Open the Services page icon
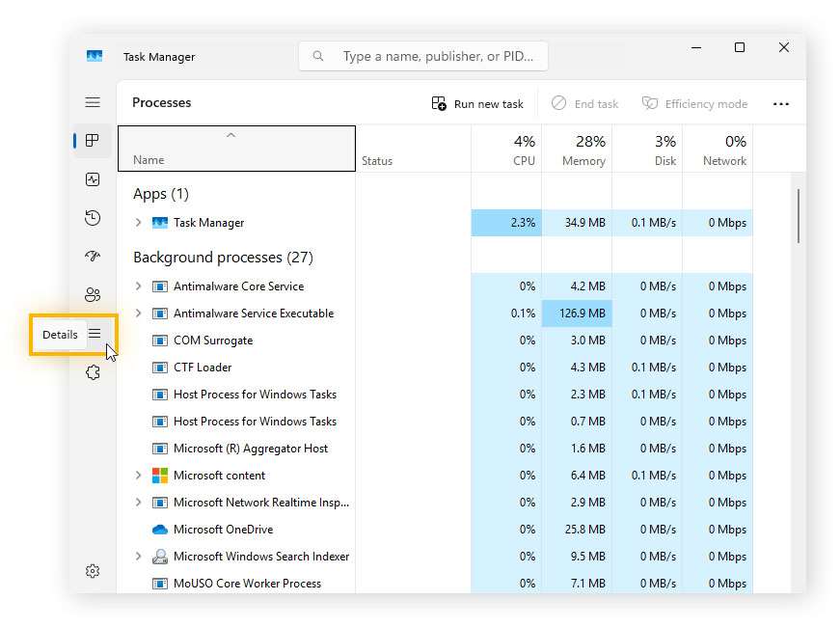840x627 pixels. click(x=93, y=372)
